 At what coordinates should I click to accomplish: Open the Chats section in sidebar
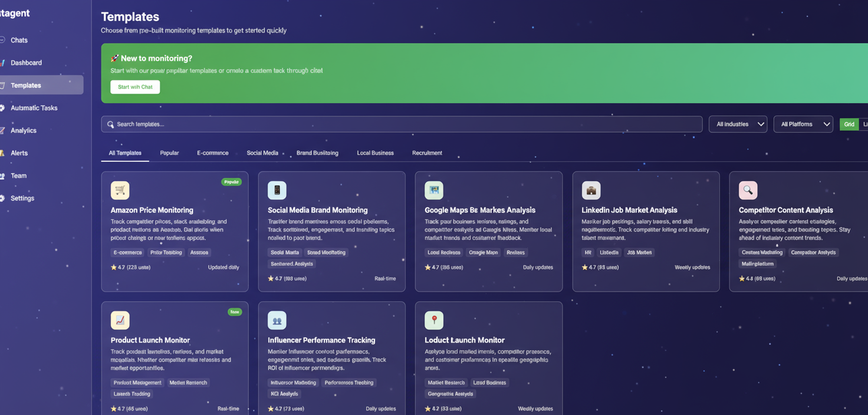pos(19,40)
